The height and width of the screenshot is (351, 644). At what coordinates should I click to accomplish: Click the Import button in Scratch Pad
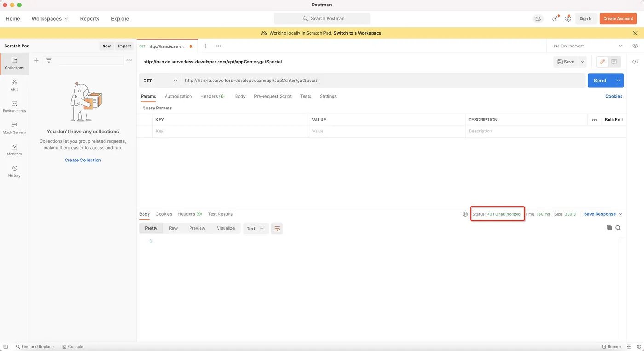[124, 46]
